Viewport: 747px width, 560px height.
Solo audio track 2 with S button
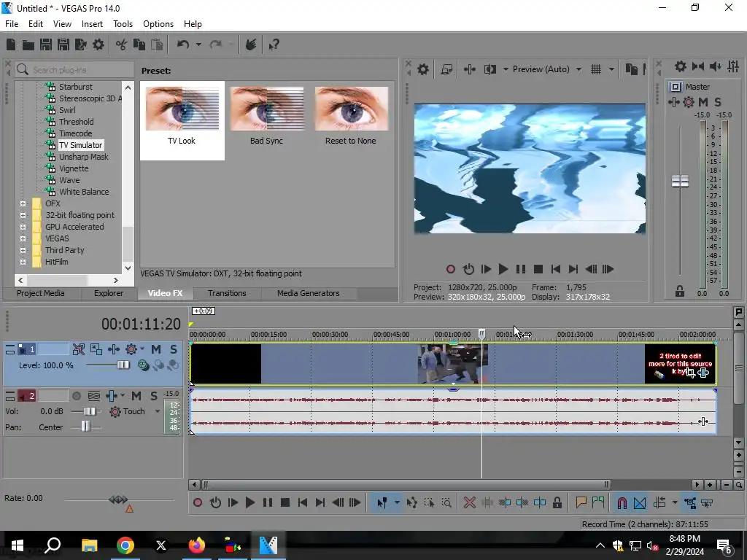(x=153, y=396)
